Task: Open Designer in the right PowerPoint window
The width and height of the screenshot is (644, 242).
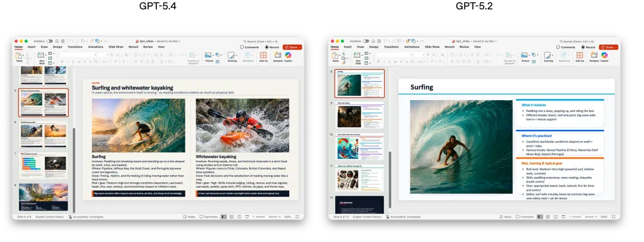Action: coord(594,57)
